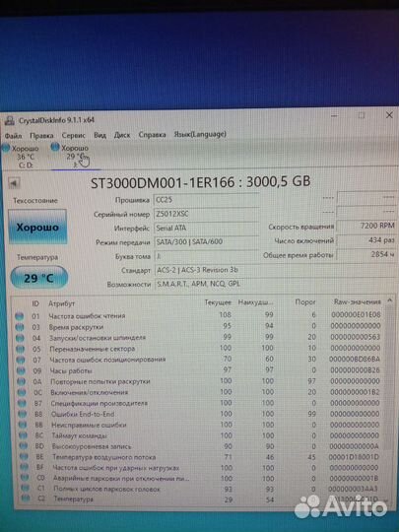Click the status icon of attribute 04

20,338
